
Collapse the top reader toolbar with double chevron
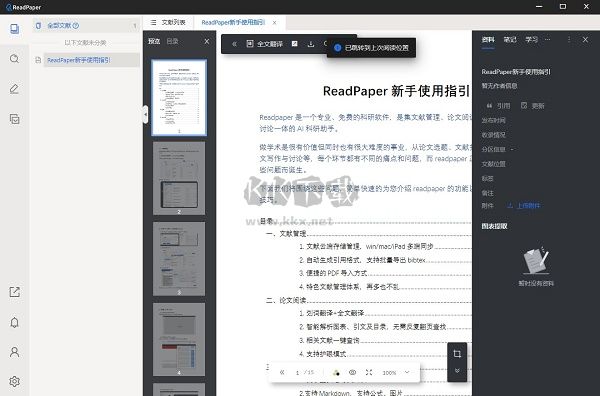coord(234,44)
